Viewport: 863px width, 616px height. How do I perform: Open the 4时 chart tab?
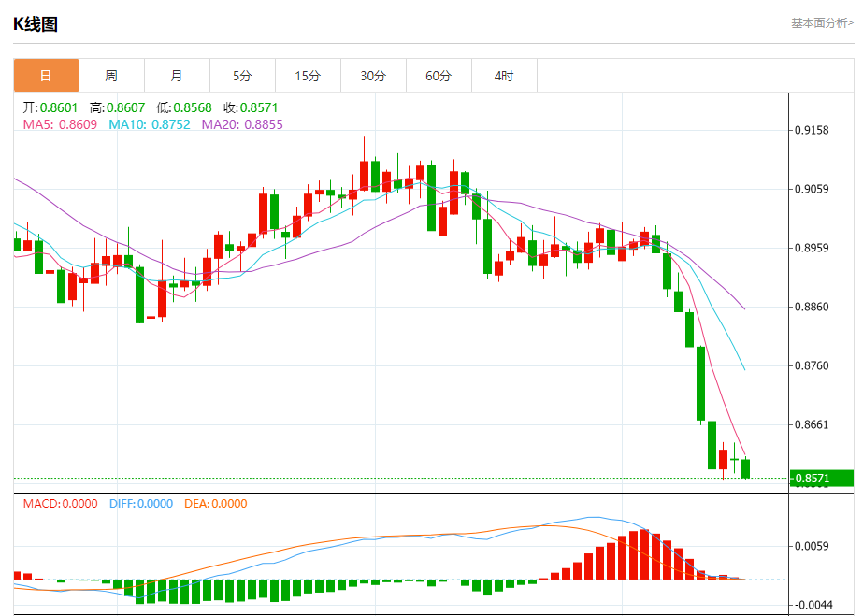505,76
